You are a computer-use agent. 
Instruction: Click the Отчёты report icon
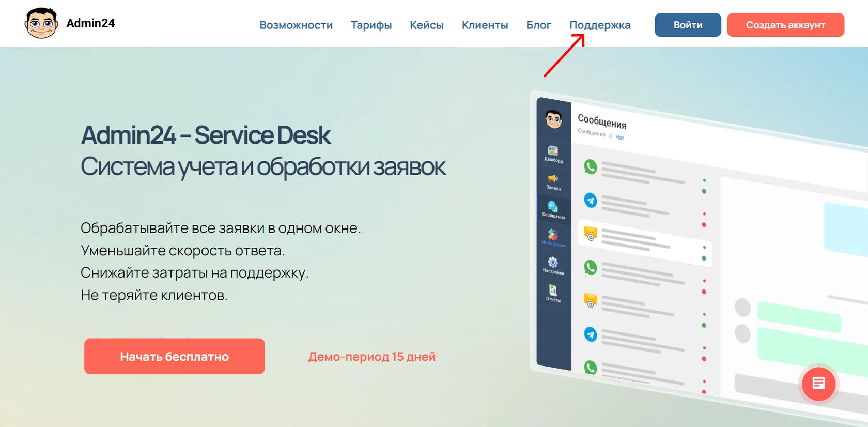(553, 290)
